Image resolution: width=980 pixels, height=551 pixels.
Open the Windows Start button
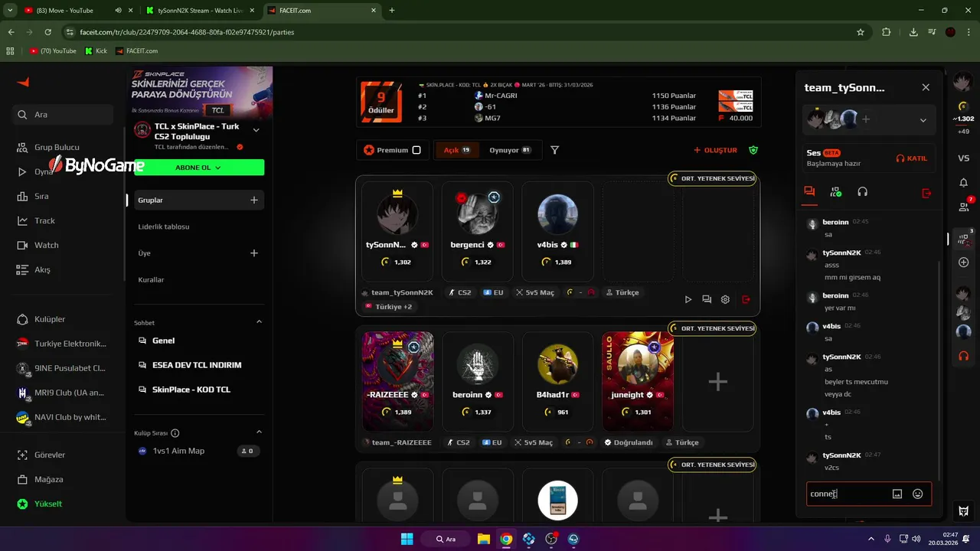pos(407,539)
